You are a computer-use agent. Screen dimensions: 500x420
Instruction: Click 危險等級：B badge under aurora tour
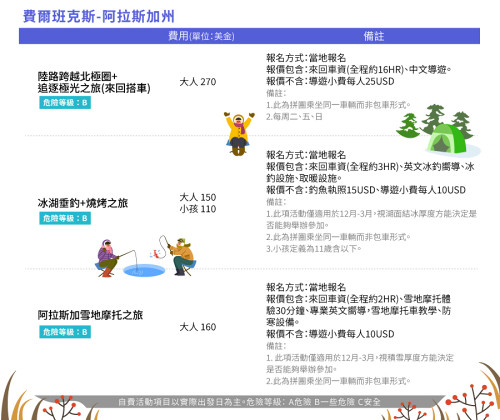click(65, 103)
